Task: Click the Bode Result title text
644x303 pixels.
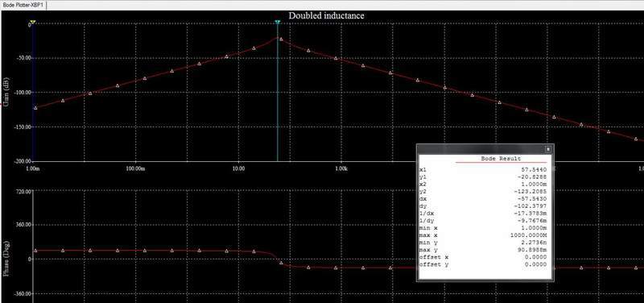Action: [x=501, y=159]
